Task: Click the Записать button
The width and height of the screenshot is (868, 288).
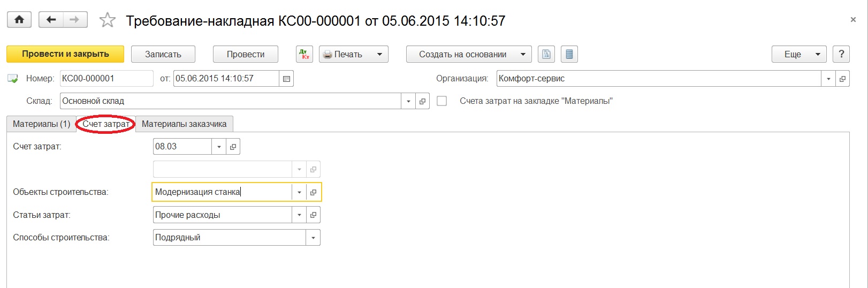Action: point(163,54)
